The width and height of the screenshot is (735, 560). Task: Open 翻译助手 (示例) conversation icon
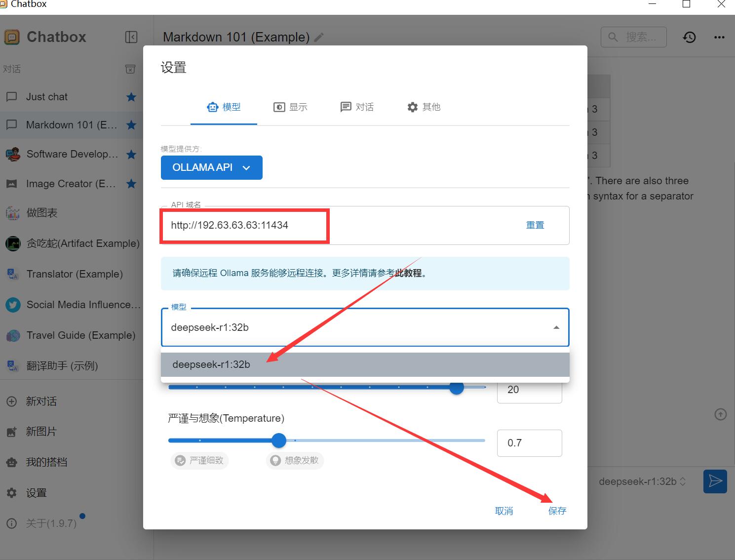[12, 366]
